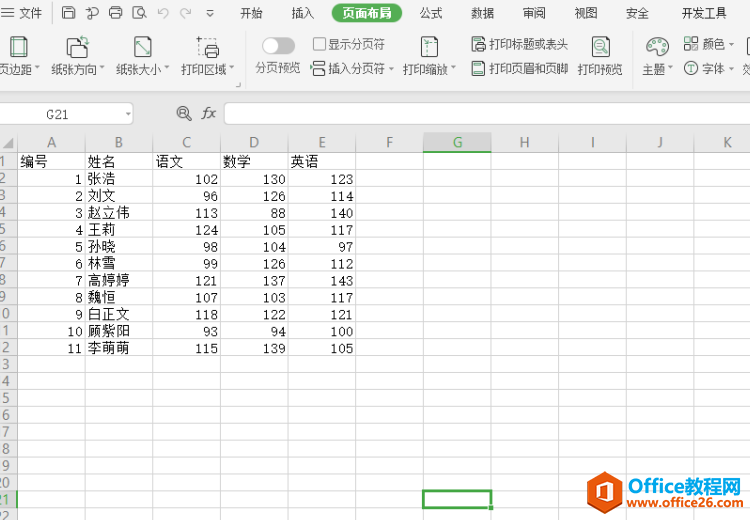750x520 pixels.
Task: Click the formula bar input field
Action: point(480,114)
